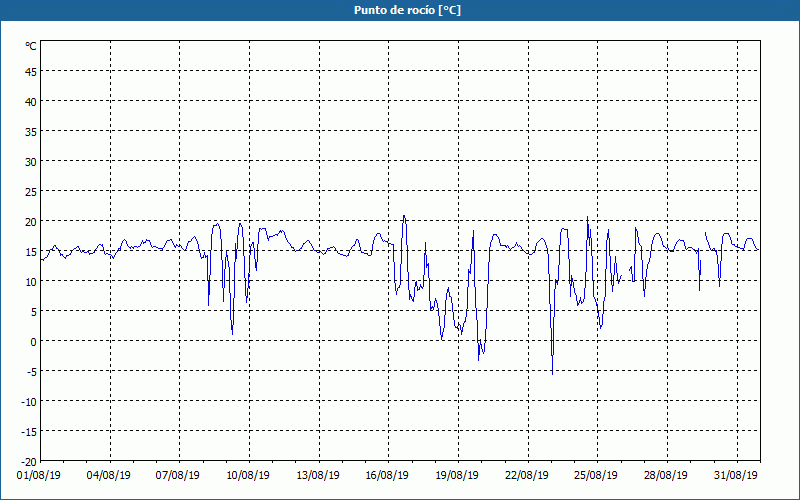The width and height of the screenshot is (800, 500).
Task: Click the -10 value on the vertical axis
Action: tap(29, 402)
